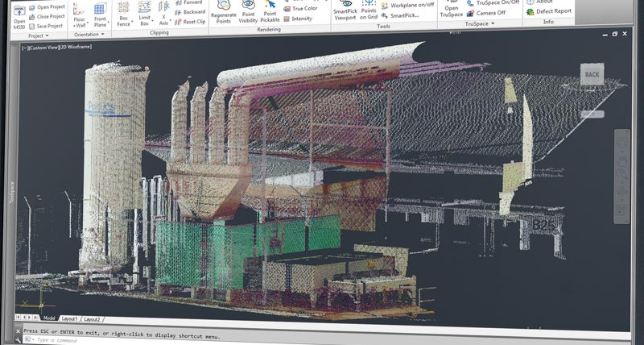Open the SmartPick... settings

tap(400, 15)
